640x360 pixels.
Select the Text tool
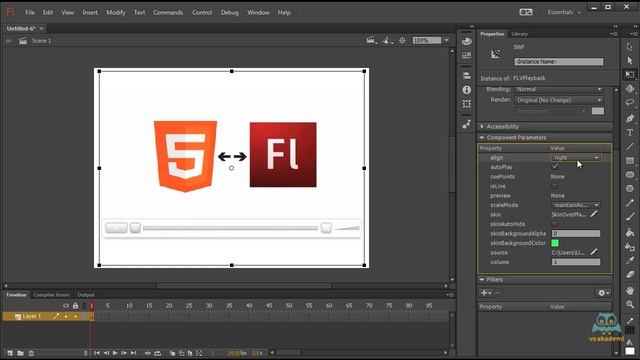(630, 132)
